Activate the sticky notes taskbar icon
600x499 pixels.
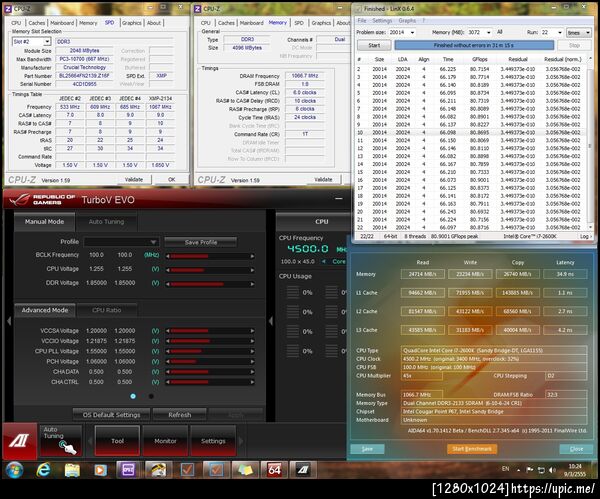tap(245, 470)
